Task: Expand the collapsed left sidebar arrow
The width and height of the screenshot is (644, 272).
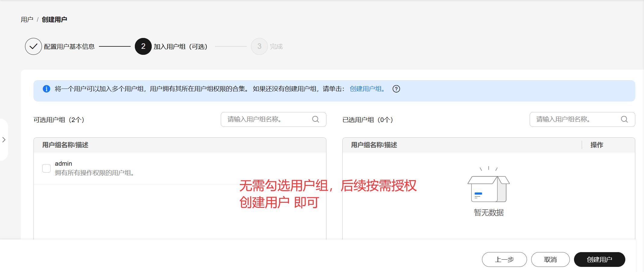Action: pyautogui.click(x=4, y=140)
